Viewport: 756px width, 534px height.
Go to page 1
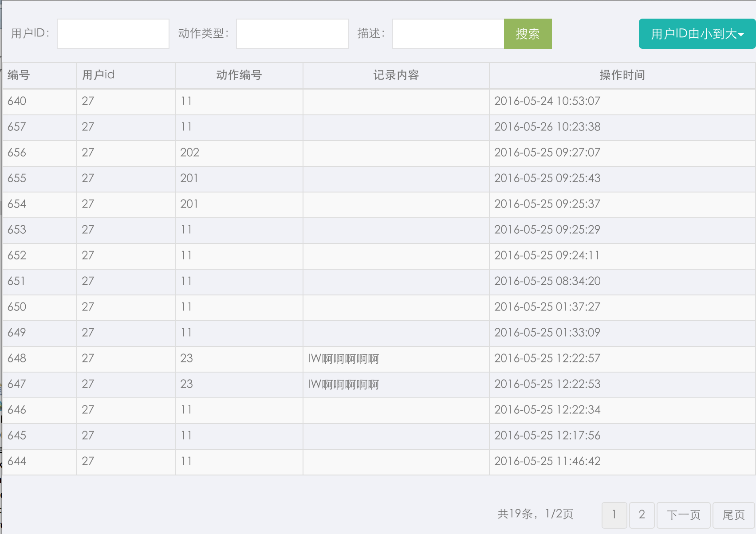614,515
